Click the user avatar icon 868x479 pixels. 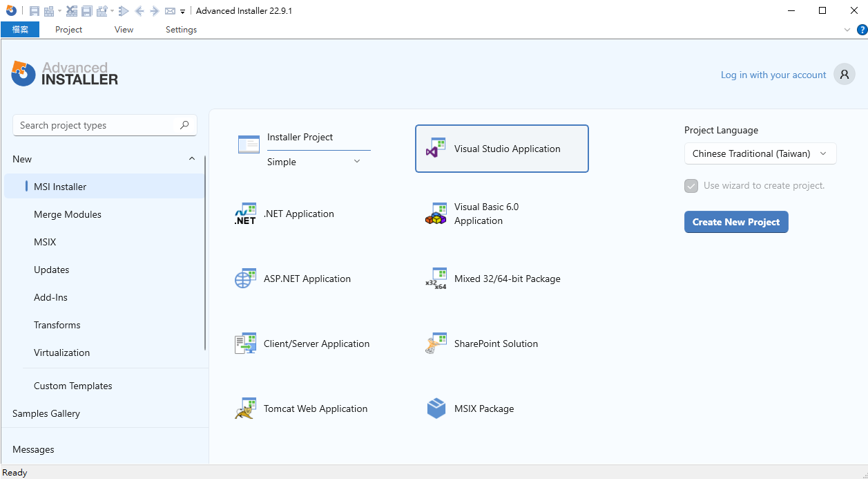tap(845, 75)
